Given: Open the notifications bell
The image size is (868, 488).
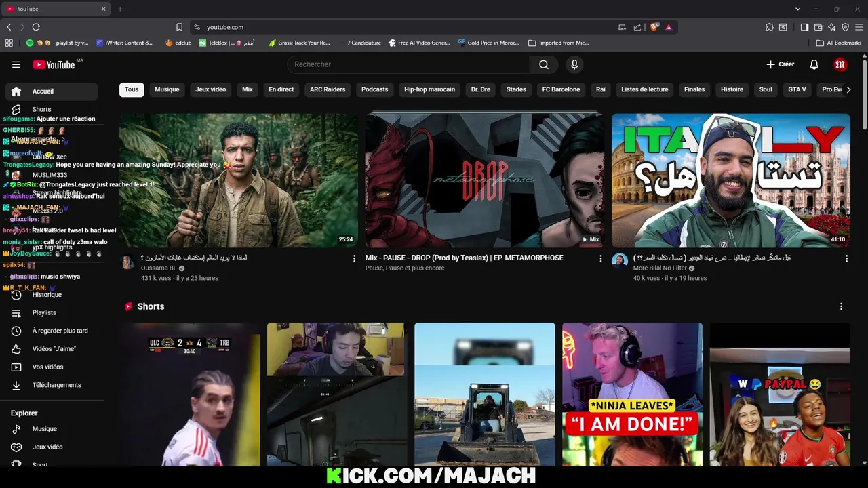Looking at the screenshot, I should 814,64.
